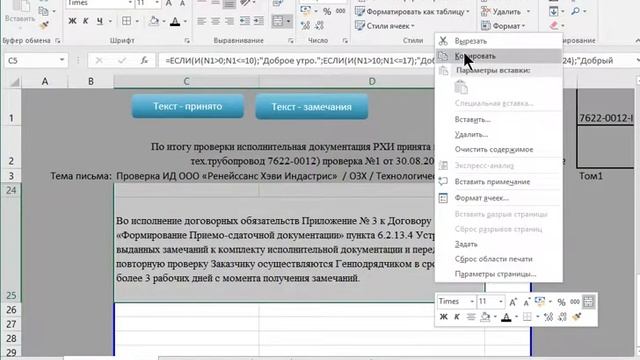Toggle underline Ч in the ribbon
Viewport: 640px width, 360px height.
tap(100, 21)
